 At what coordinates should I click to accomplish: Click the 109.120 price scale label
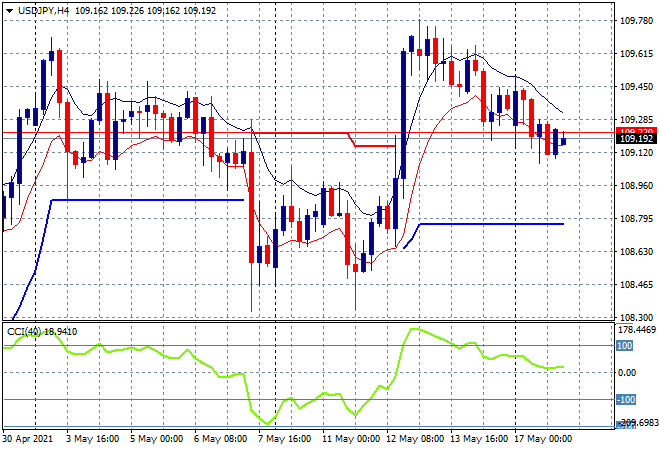pyautogui.click(x=636, y=152)
